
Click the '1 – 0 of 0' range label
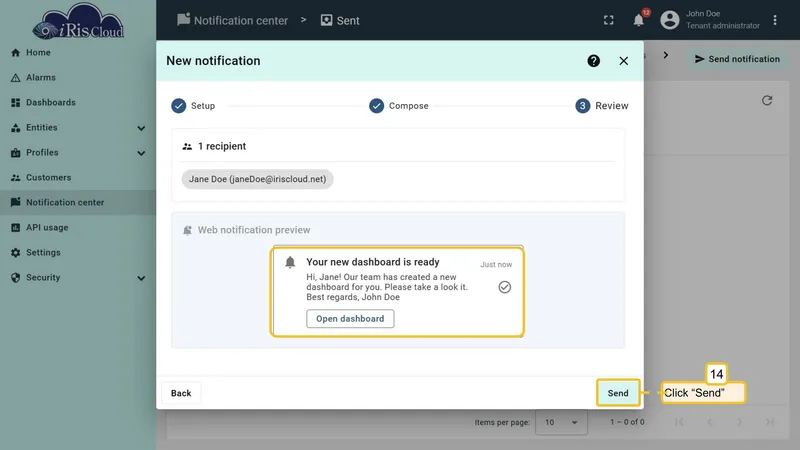627,422
